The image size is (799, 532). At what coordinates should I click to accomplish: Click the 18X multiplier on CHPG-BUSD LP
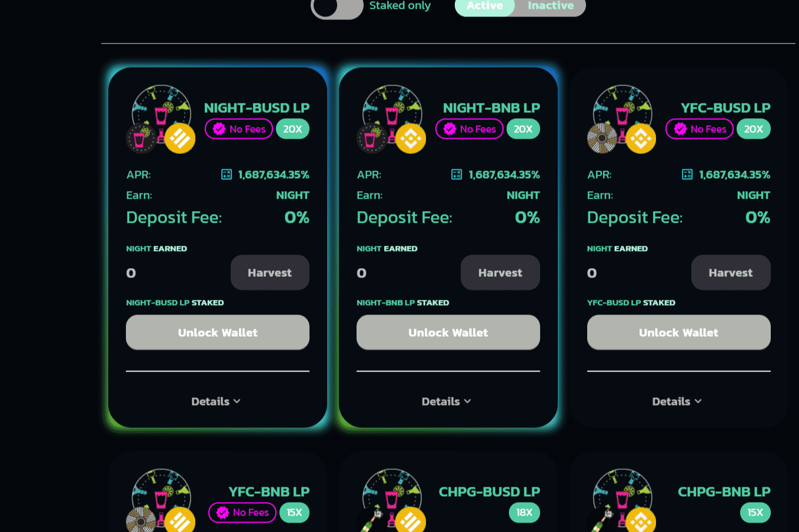pyautogui.click(x=524, y=513)
